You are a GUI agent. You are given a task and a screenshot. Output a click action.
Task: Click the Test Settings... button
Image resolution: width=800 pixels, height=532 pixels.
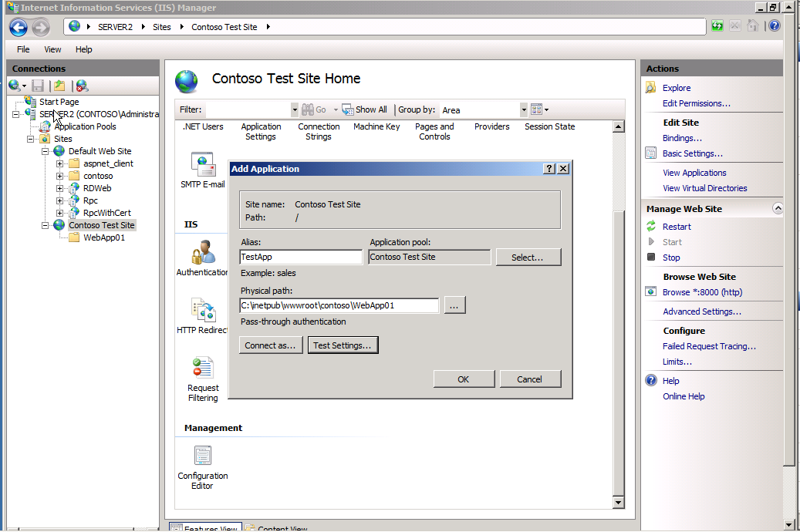[343, 345]
